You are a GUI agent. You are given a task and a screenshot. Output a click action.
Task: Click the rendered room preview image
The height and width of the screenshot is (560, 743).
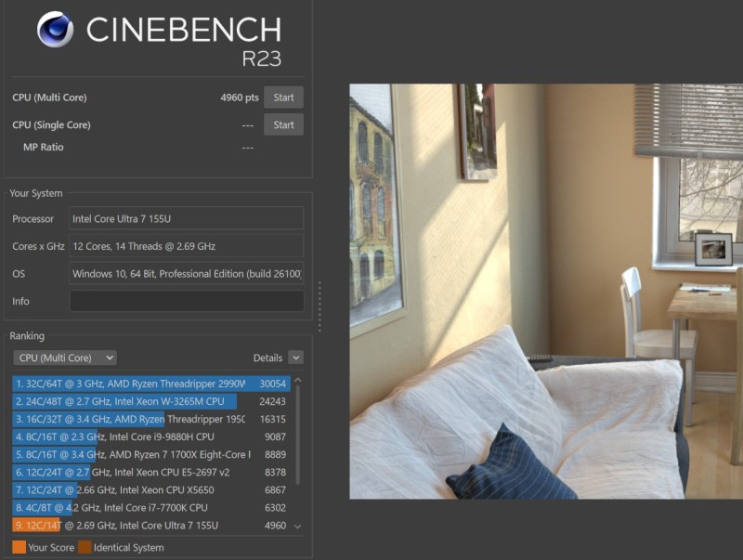click(546, 292)
